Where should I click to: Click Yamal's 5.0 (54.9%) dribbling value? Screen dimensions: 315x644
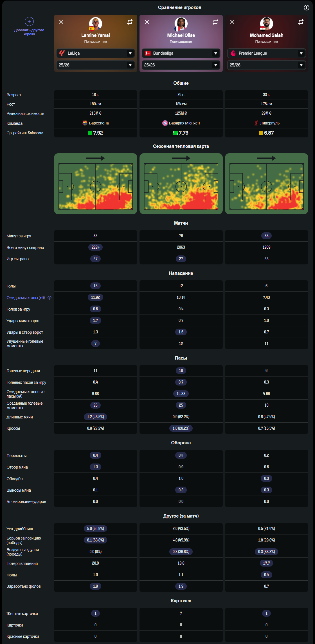96,529
